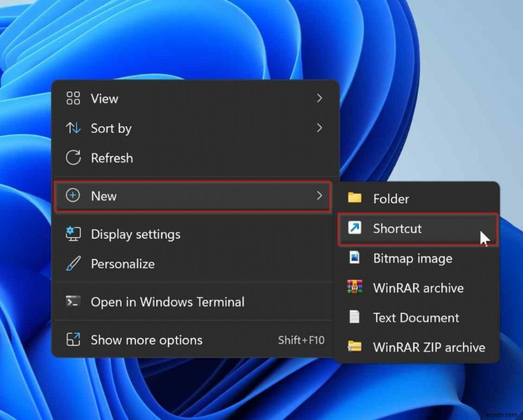Select Shortcut from the New submenu
Viewport: 523px width, 420px height.
[396, 228]
